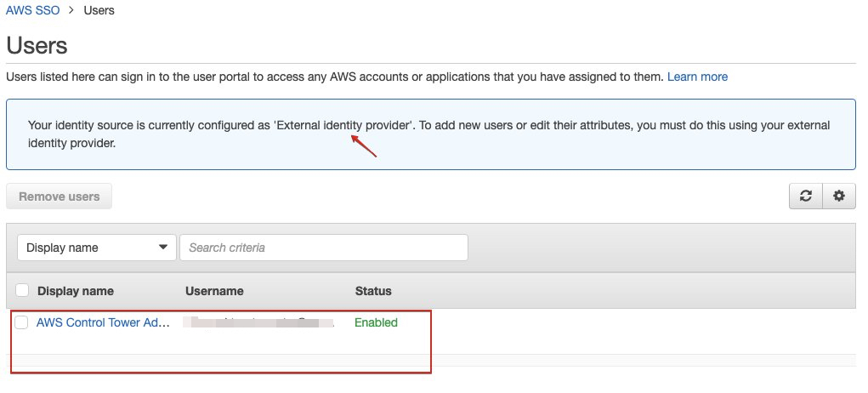Check the AWS Control Tower Ad… row checkbox
Screen dimensions: 868x393
(21, 322)
